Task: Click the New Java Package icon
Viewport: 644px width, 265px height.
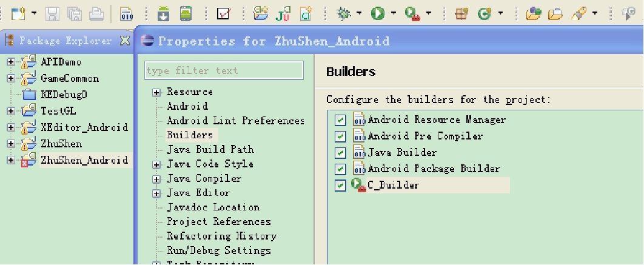Action: coord(462,15)
